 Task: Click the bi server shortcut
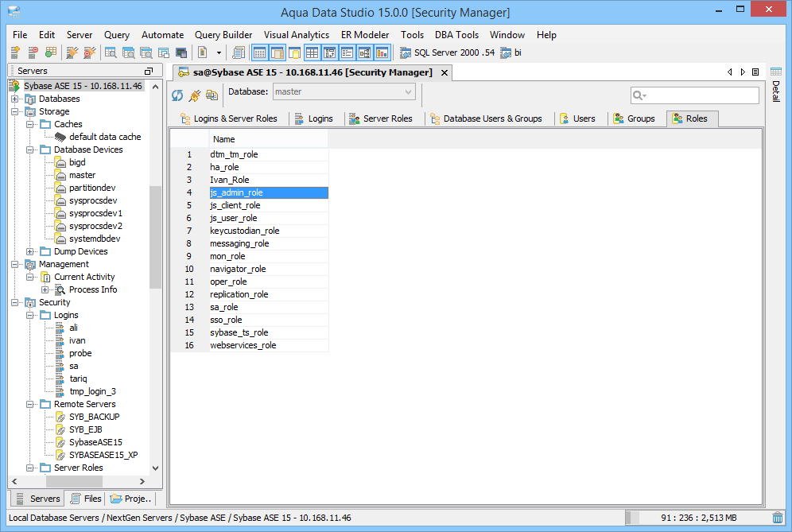click(x=511, y=52)
